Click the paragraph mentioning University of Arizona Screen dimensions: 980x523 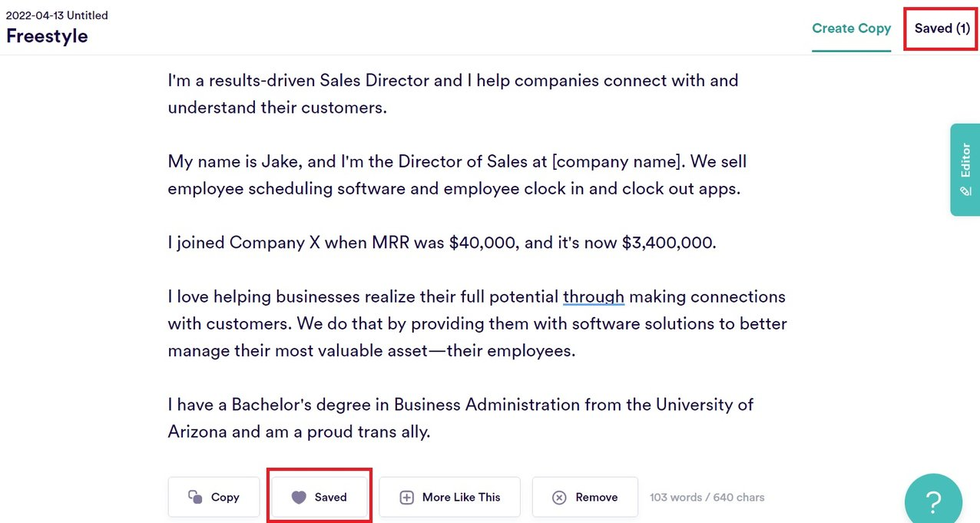click(x=460, y=418)
